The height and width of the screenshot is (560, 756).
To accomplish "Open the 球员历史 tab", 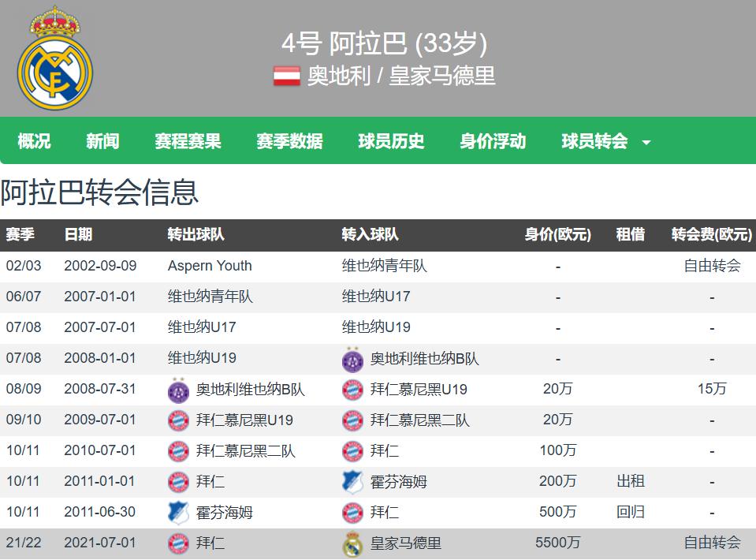I will (391, 141).
